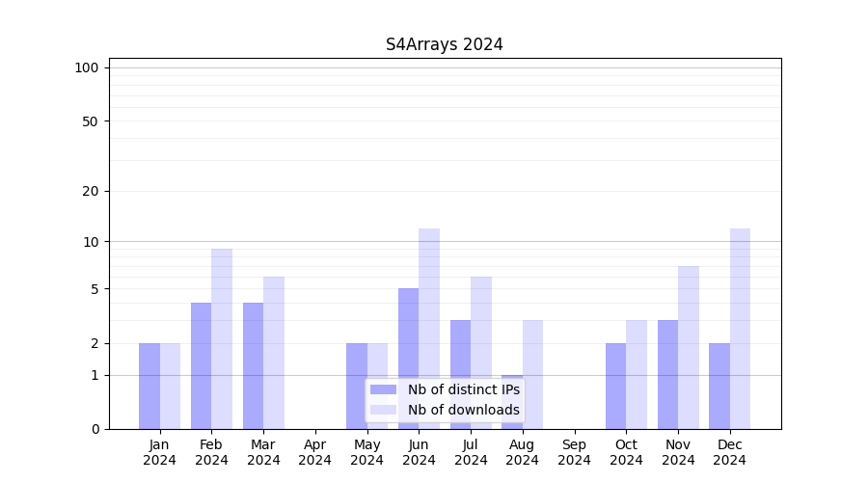Click the Nb of downloads legend swatch
Image resolution: width=868 pixels, height=482 pixels.
pos(383,410)
